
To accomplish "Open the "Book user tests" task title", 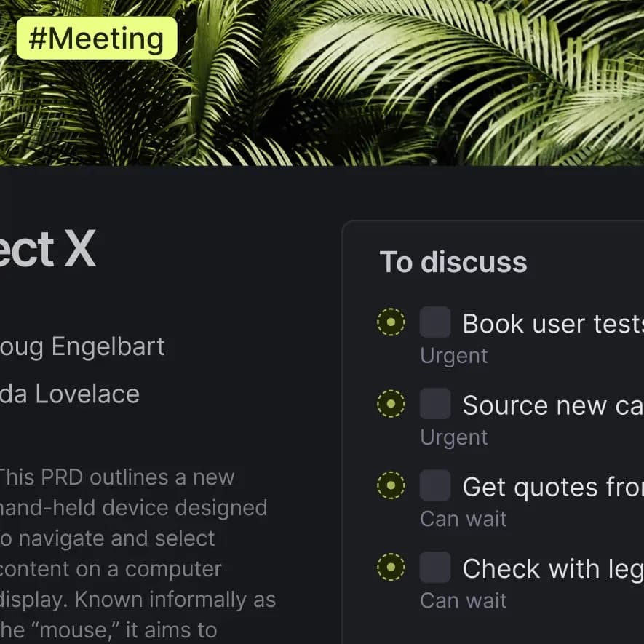I will [552, 323].
